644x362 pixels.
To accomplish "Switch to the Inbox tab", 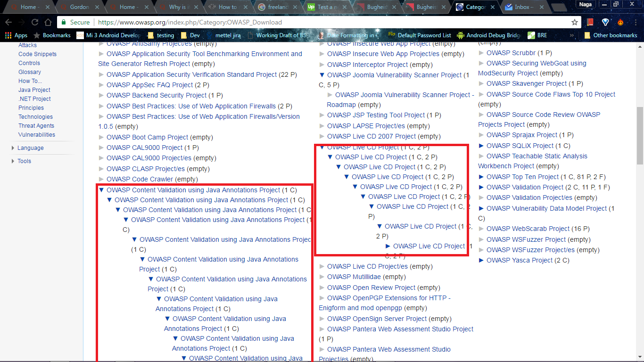I will point(523,7).
